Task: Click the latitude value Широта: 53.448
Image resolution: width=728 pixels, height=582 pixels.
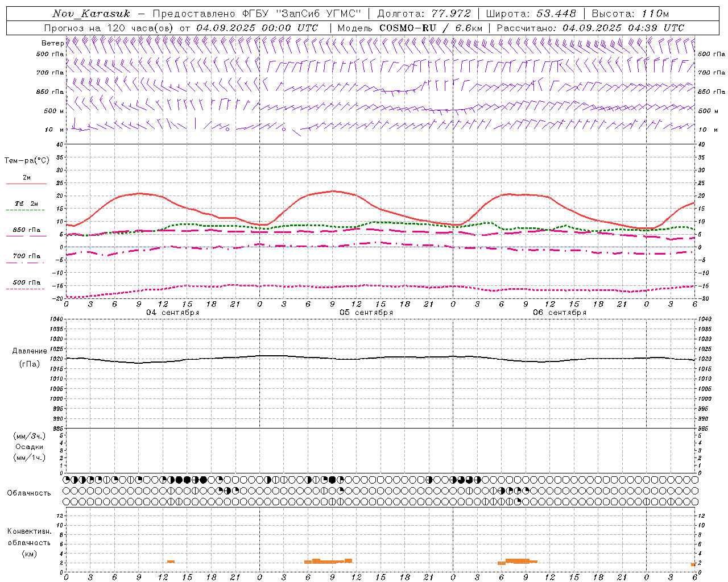Action: click(x=531, y=14)
